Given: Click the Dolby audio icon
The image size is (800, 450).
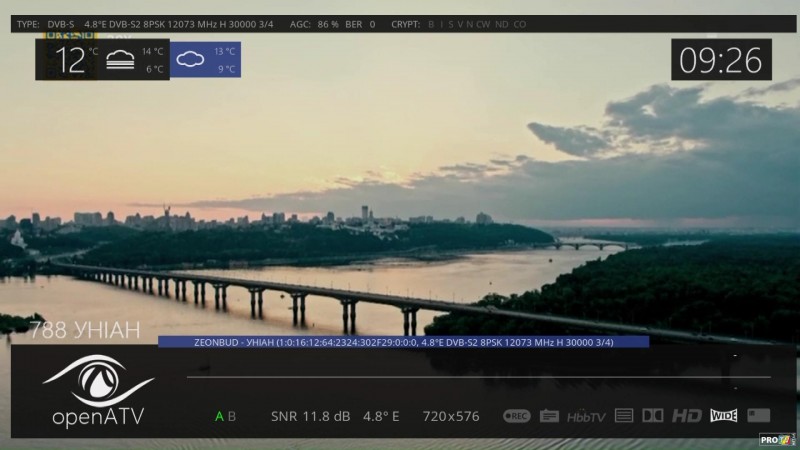Looking at the screenshot, I should pyautogui.click(x=652, y=416).
